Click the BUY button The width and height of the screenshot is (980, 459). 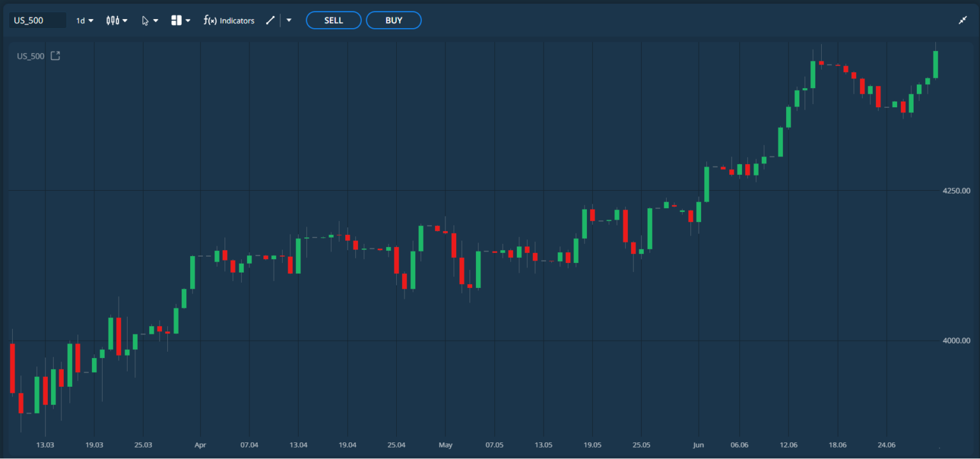point(394,20)
